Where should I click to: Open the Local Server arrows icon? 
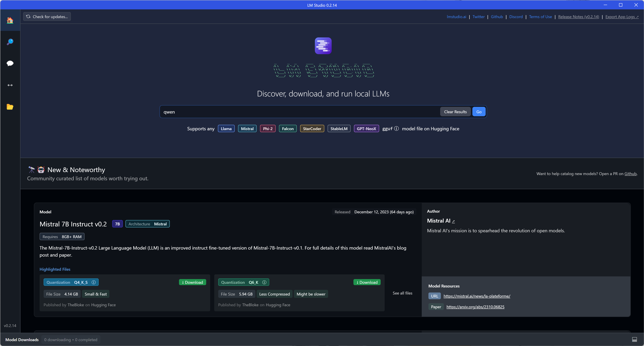coord(10,85)
